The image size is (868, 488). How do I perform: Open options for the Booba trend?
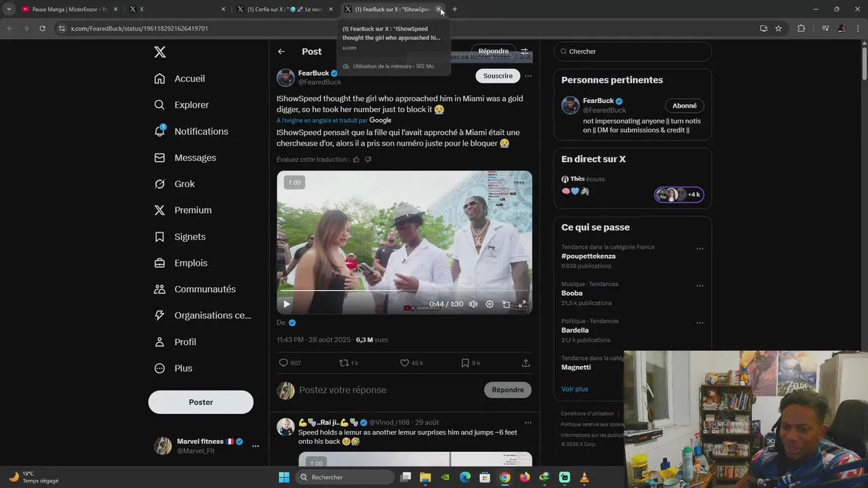pyautogui.click(x=700, y=286)
